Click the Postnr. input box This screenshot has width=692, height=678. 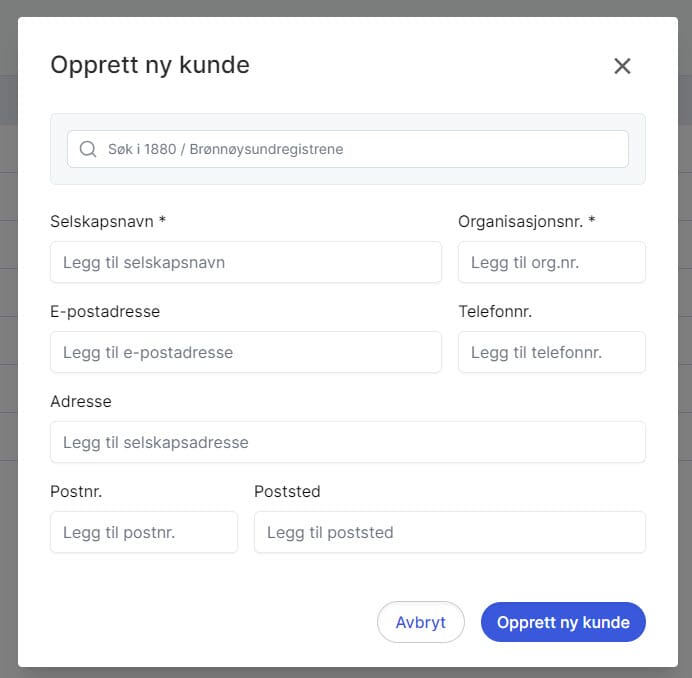tap(144, 532)
